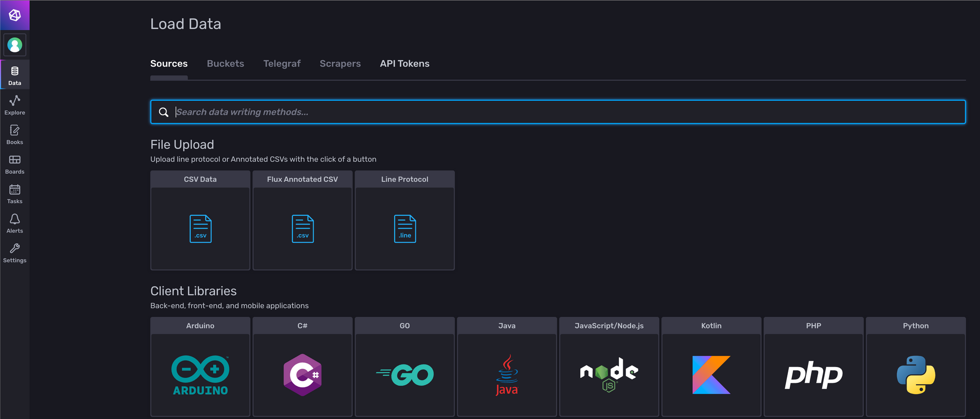
Task: Click the Load Data page heading
Action: click(x=186, y=24)
